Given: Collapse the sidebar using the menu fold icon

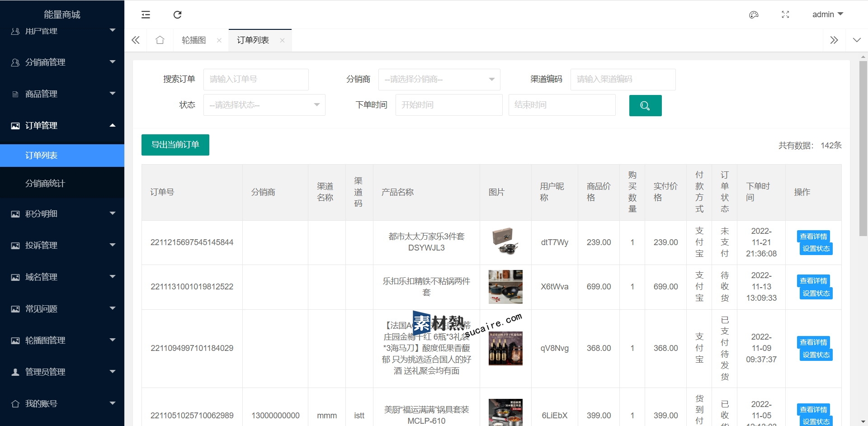Looking at the screenshot, I should 146,15.
